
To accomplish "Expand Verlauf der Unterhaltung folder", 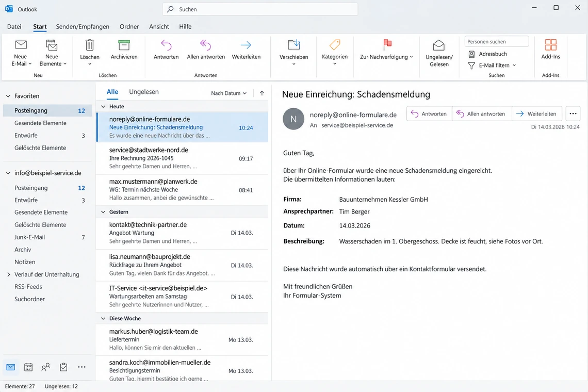I will tap(8, 274).
